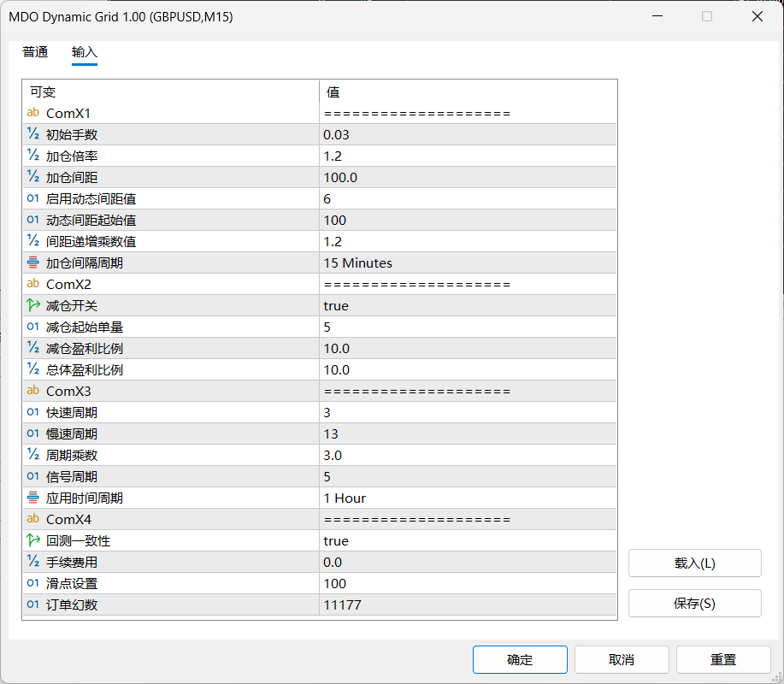Edit the 加仓倍率 value 1.2
784x684 pixels.
pos(468,156)
